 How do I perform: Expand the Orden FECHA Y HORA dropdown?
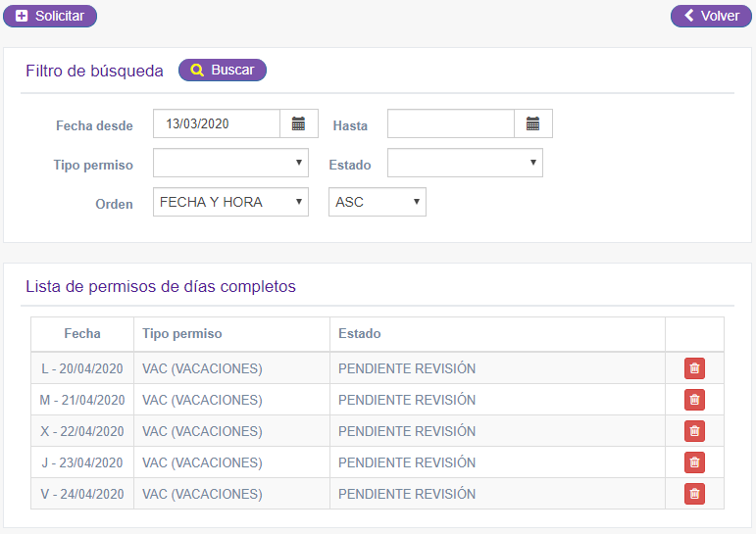click(x=230, y=202)
